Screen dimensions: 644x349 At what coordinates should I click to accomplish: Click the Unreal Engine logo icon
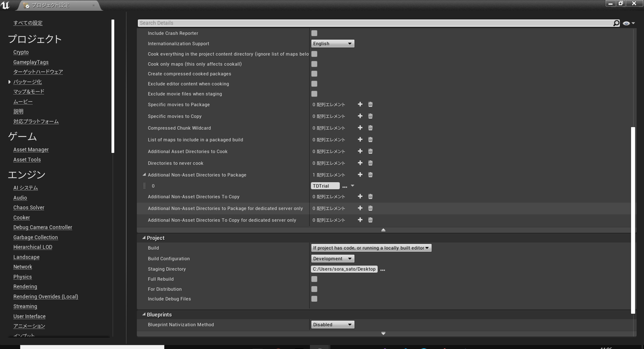coord(5,5)
